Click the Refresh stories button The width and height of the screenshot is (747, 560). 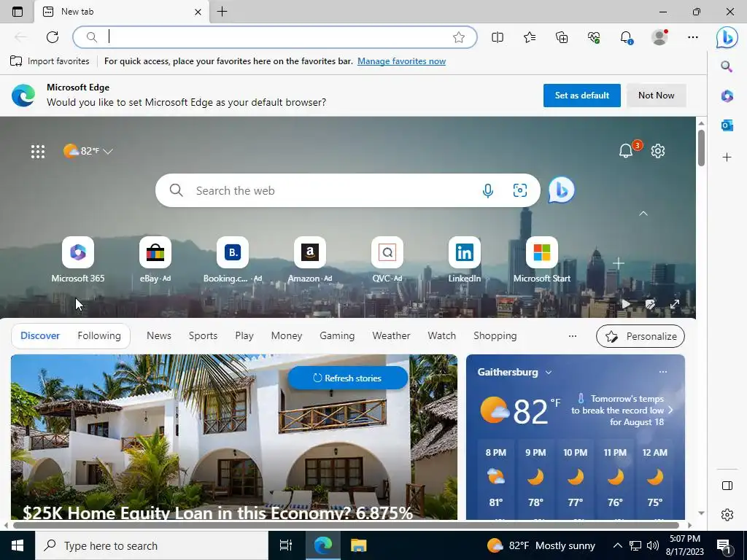(x=347, y=378)
